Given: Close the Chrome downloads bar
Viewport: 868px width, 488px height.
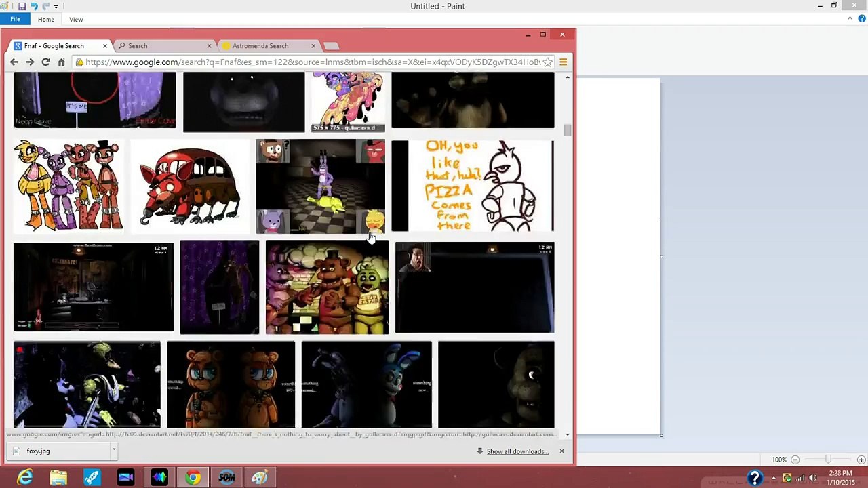Looking at the screenshot, I should 561,451.
